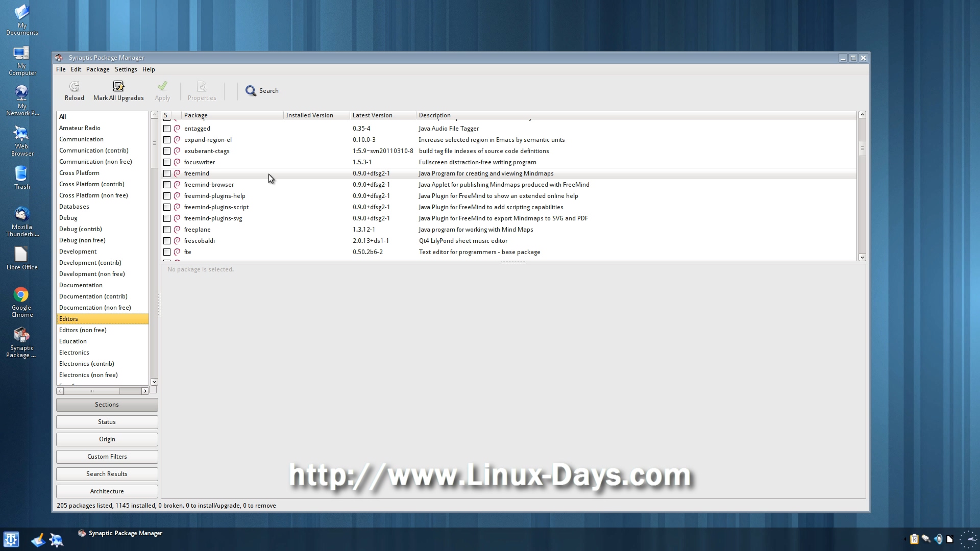Select the Databases section
Screen dimensions: 980x551
[103, 207]
